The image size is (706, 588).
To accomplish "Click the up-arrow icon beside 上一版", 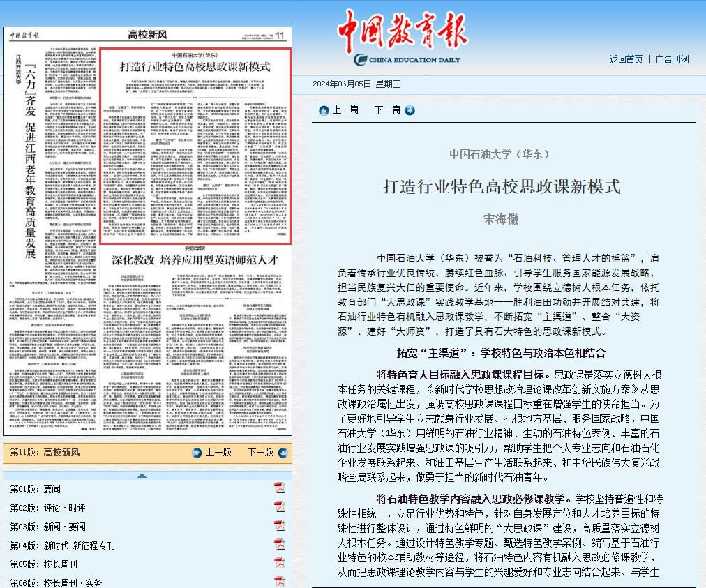I will point(197,453).
